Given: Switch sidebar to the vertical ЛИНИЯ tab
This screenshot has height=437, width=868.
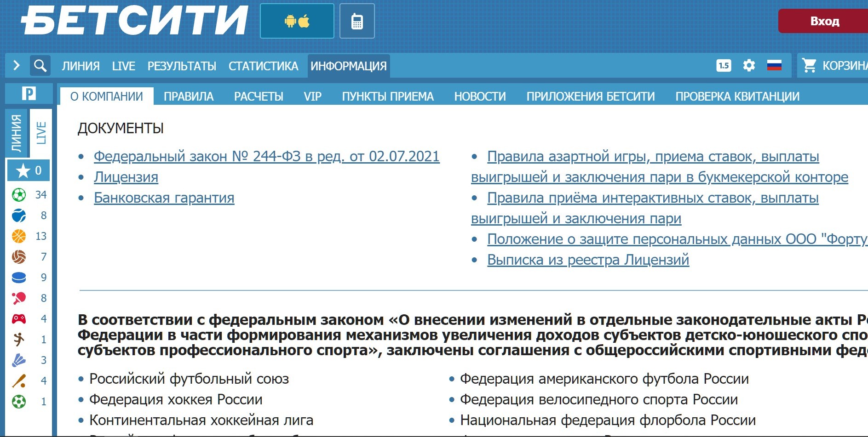Looking at the screenshot, I should pos(17,133).
